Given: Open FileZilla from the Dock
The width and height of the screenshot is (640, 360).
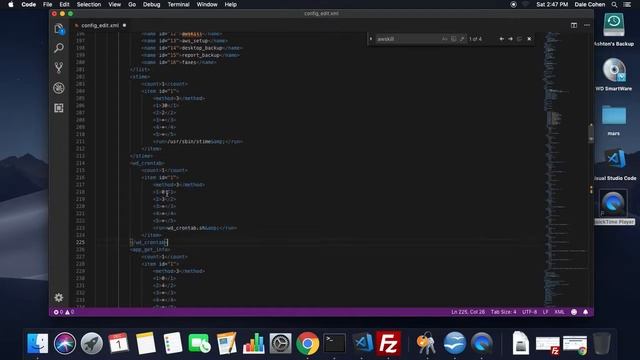Looking at the screenshot, I should (388, 343).
